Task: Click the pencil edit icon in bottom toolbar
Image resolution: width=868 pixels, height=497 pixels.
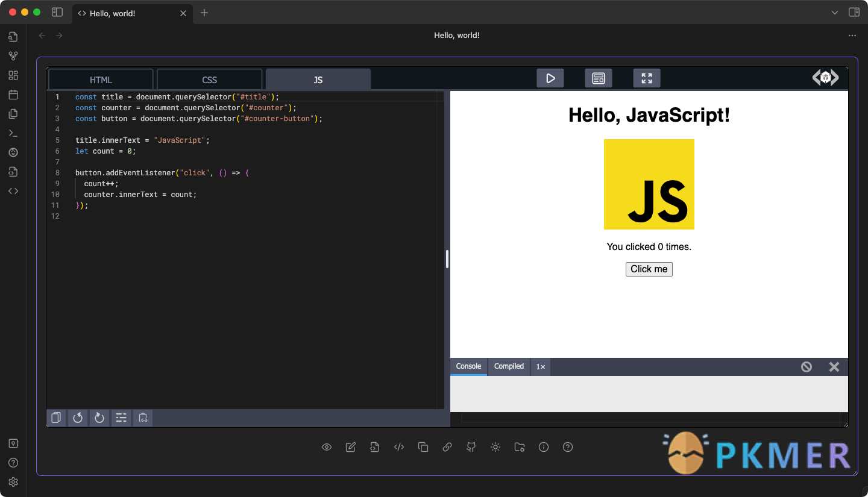Action: [x=351, y=447]
